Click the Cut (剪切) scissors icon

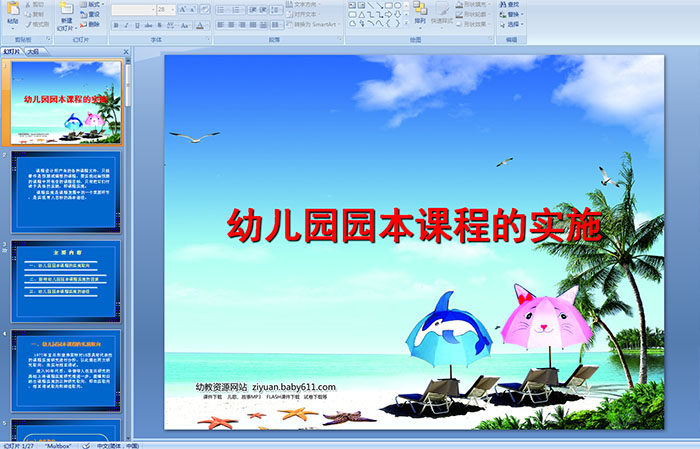coord(28,4)
